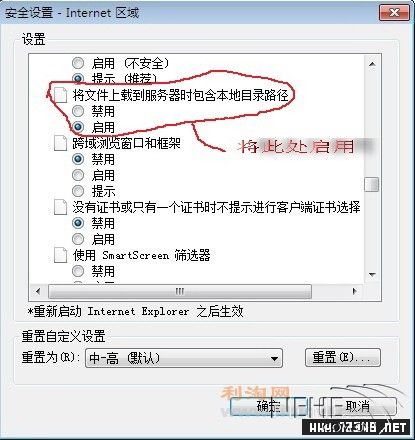Select 提示 under 跨域浏览窗口和框架
415x440 pixels.
(78, 191)
